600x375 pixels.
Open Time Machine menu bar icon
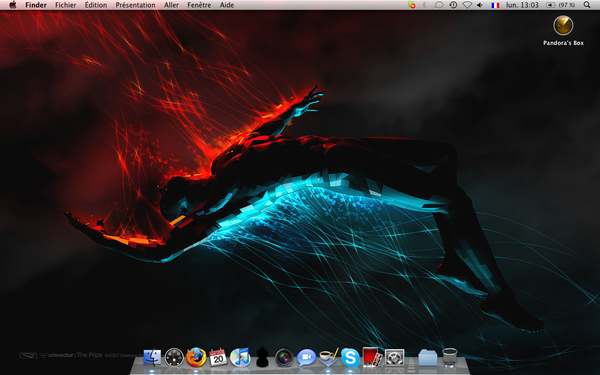(x=453, y=5)
